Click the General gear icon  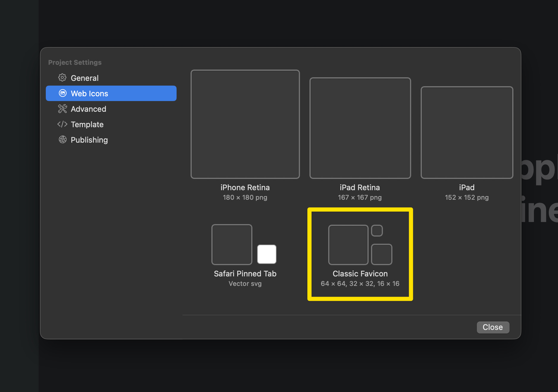[x=62, y=78]
